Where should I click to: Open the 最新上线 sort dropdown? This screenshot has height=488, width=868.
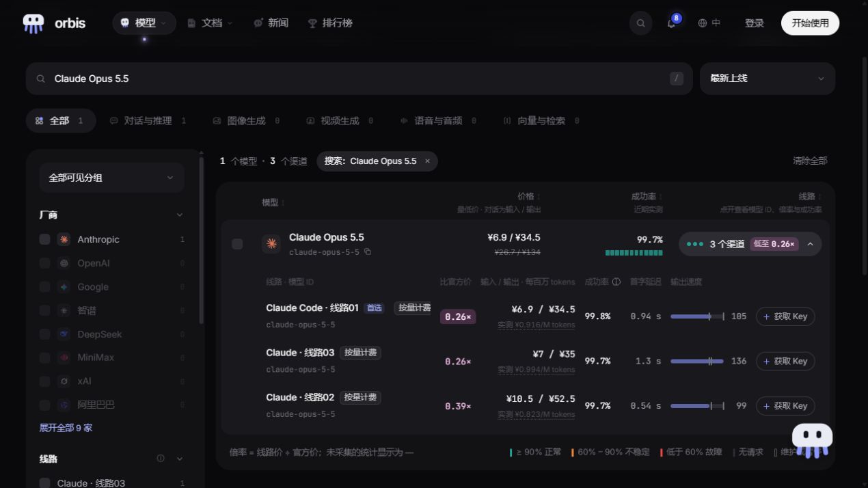coord(767,79)
